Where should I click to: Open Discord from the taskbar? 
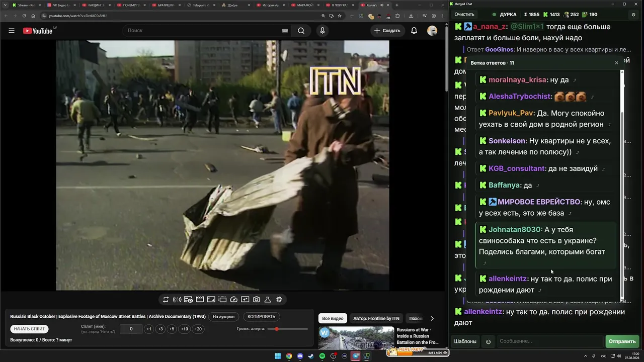(x=300, y=356)
